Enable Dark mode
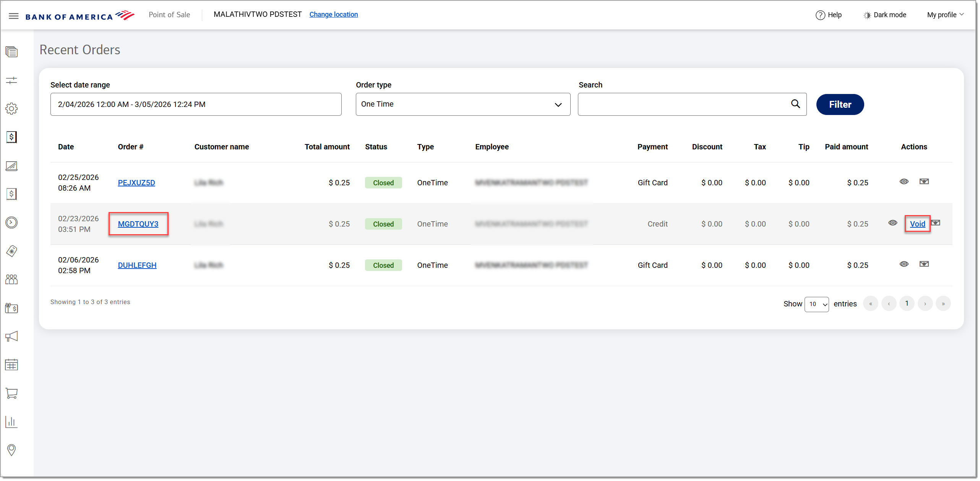The width and height of the screenshot is (980, 481). [884, 15]
